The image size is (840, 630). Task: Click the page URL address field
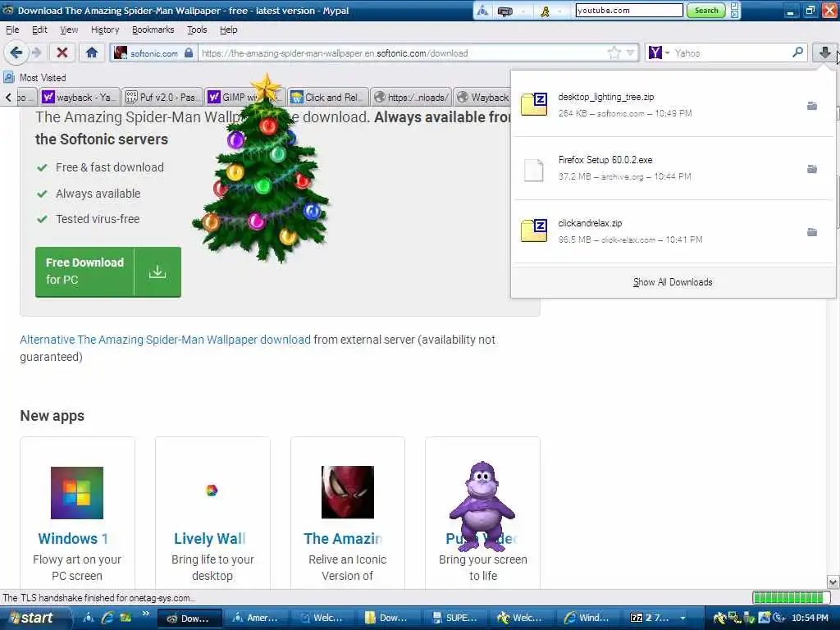point(402,53)
